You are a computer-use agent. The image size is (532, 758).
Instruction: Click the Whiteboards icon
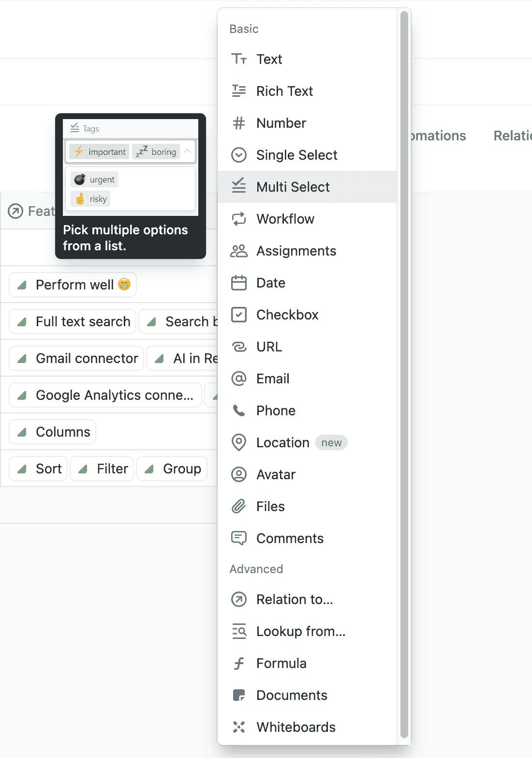(x=239, y=727)
